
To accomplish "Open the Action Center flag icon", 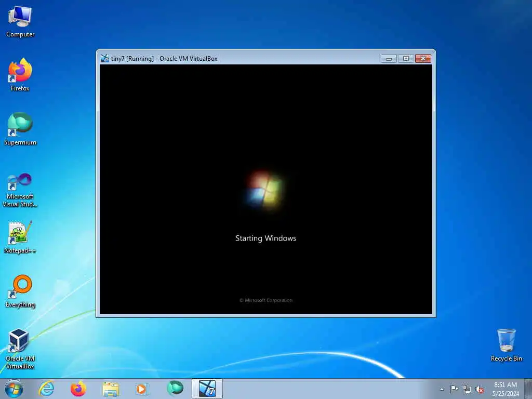I will coord(454,389).
